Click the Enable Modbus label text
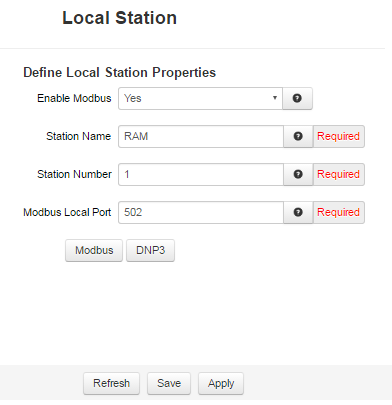This screenshot has width=392, height=405. coord(74,98)
